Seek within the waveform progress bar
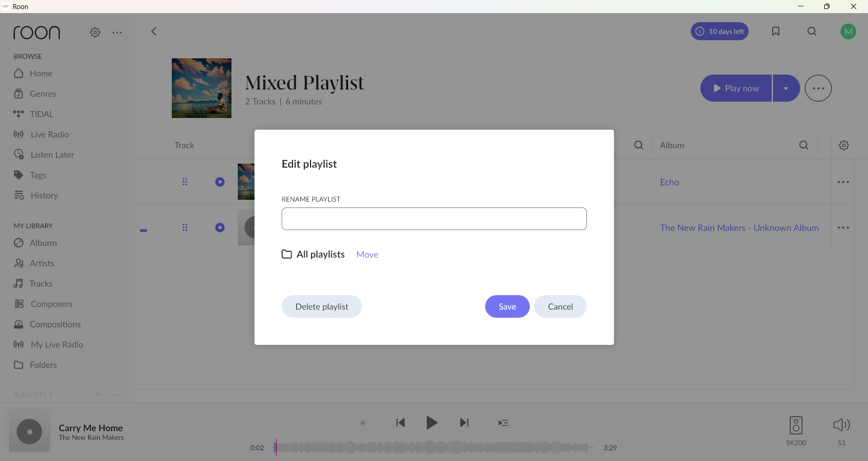 pos(434,447)
